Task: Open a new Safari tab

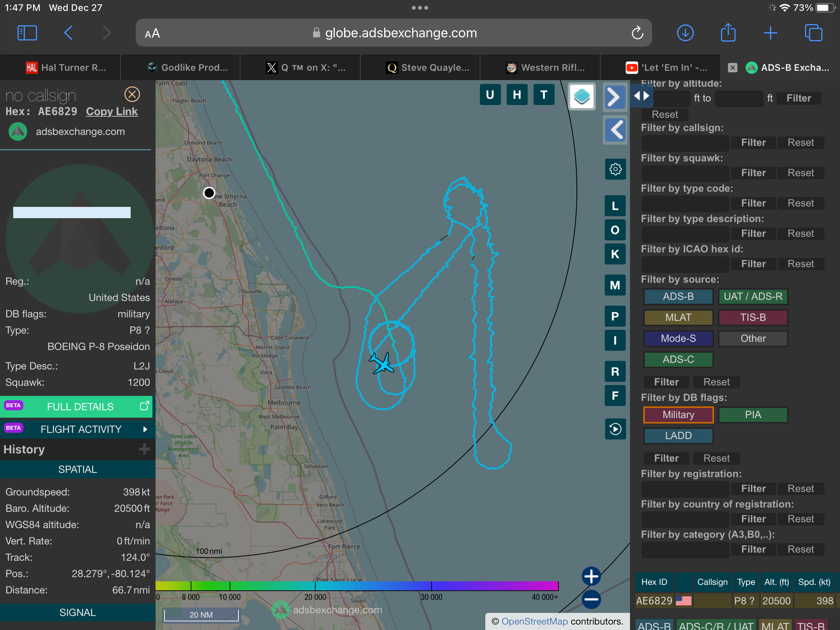Action: pos(770,33)
